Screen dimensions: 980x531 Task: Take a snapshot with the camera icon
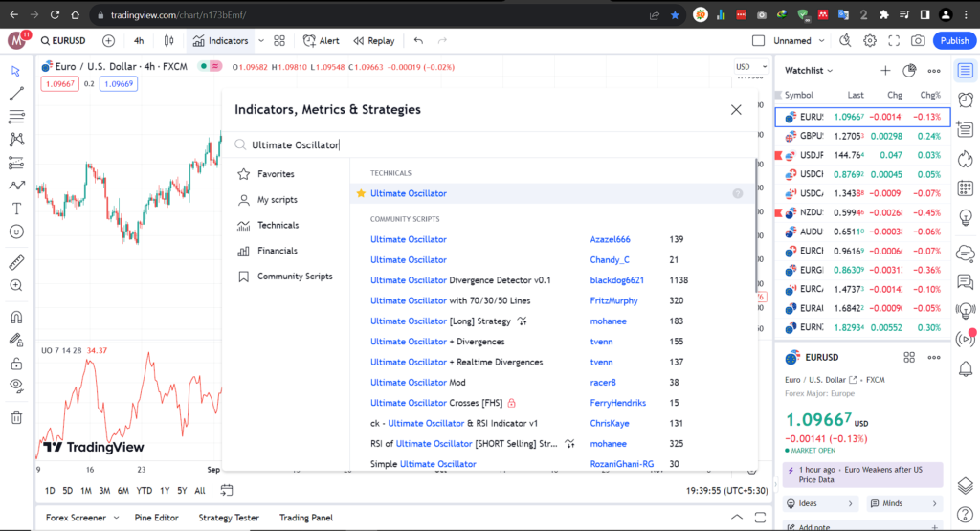point(918,41)
